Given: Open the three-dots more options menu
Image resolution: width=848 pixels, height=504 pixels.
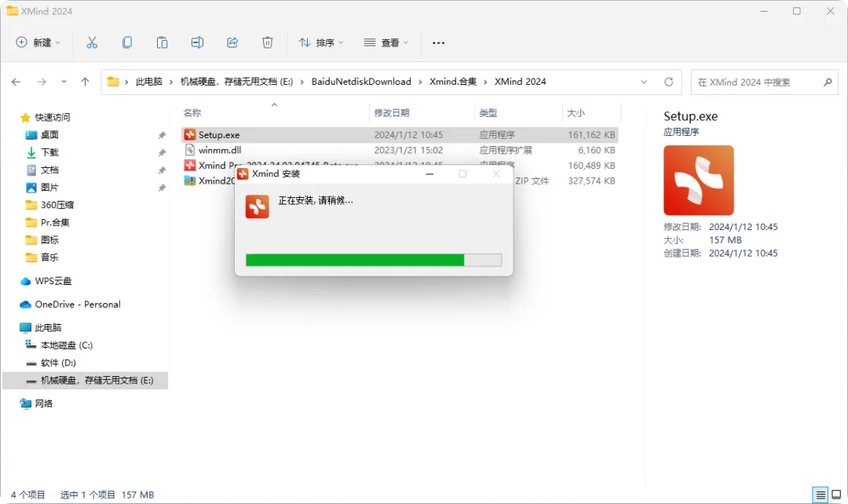Looking at the screenshot, I should (439, 42).
